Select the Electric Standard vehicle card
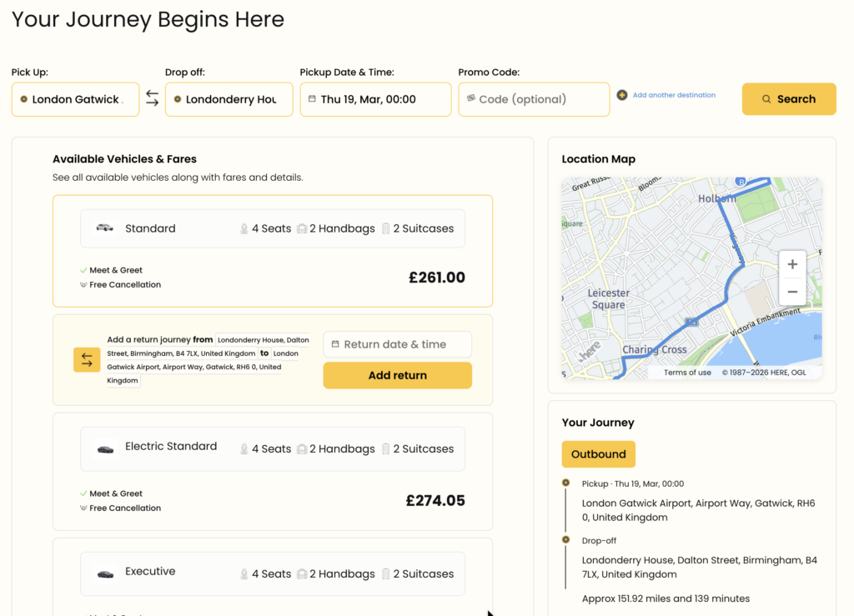The height and width of the screenshot is (616, 854). click(273, 472)
